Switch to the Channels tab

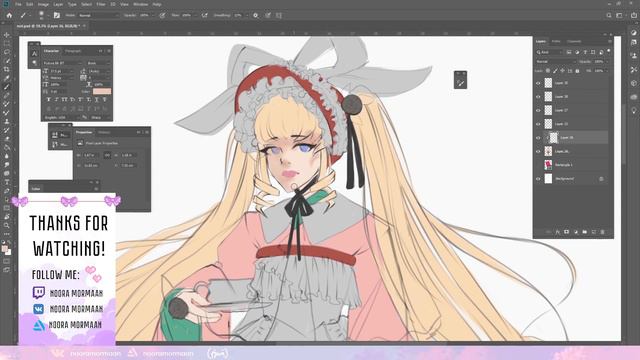click(574, 41)
